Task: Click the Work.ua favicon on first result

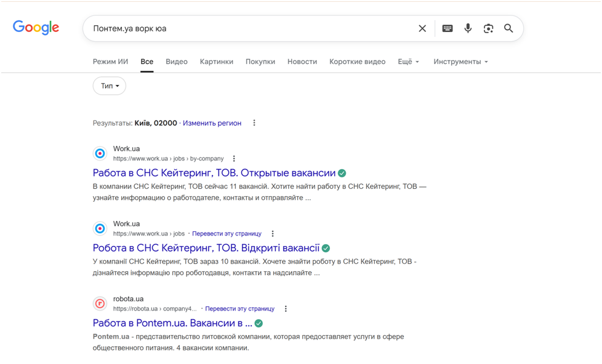Action: click(100, 152)
